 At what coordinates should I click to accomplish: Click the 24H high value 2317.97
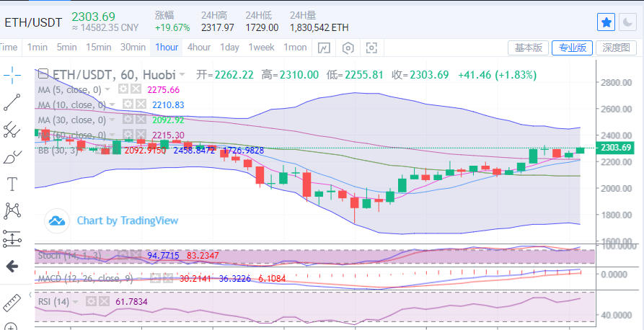pos(218,28)
